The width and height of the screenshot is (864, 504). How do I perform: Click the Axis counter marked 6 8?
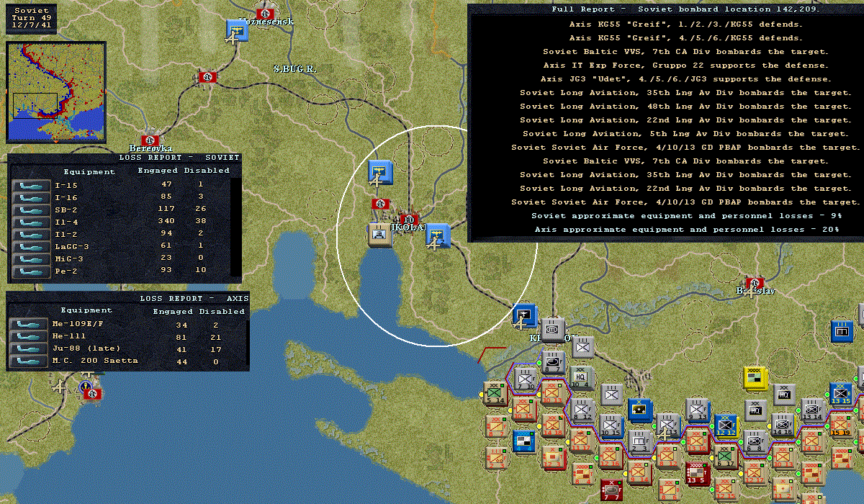click(x=755, y=441)
